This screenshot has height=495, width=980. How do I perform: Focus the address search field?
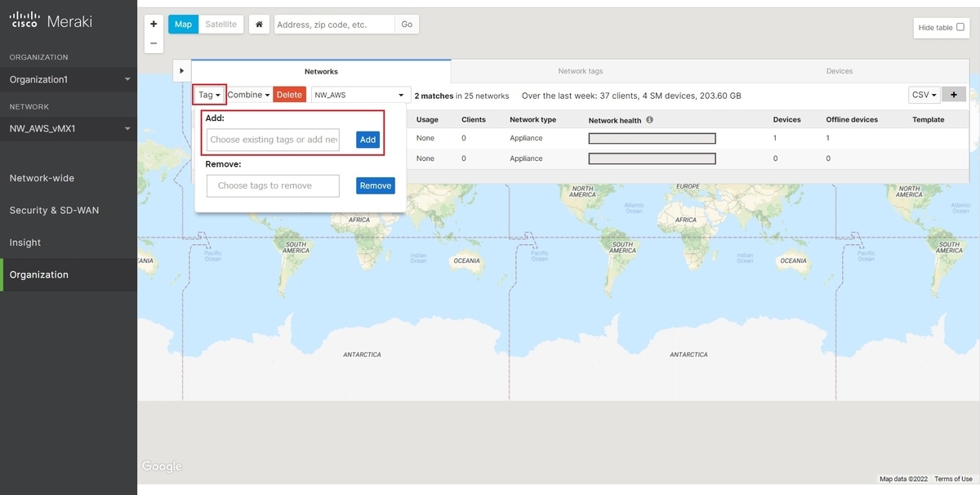point(335,25)
